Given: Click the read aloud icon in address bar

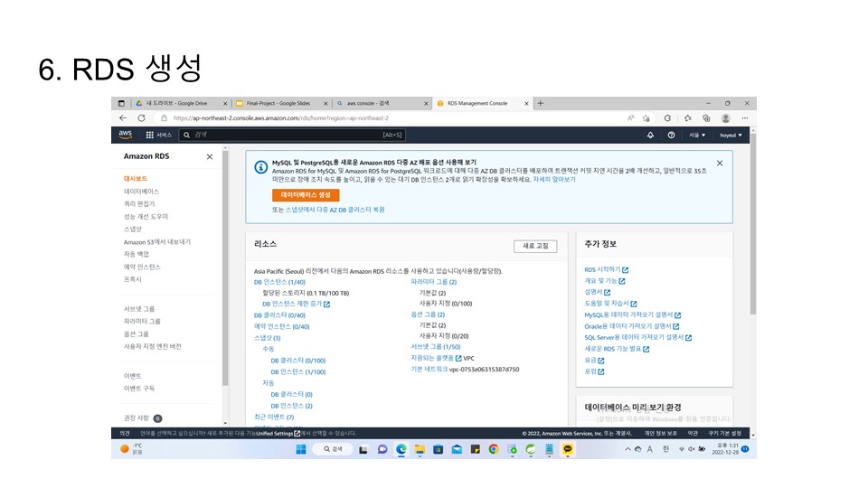Looking at the screenshot, I should [x=630, y=117].
